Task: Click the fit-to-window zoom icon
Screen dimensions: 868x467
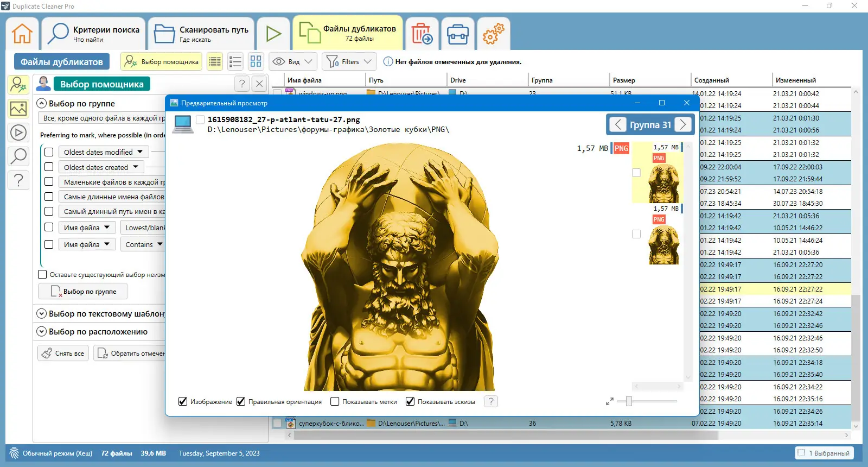Action: pos(610,401)
